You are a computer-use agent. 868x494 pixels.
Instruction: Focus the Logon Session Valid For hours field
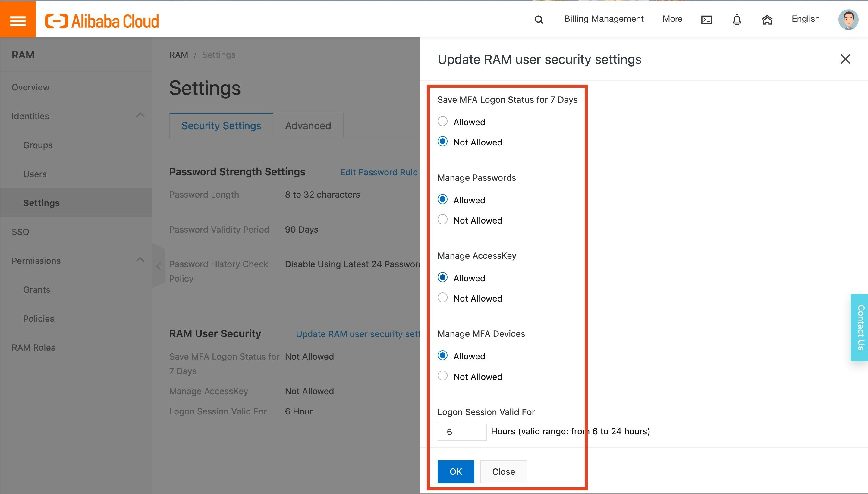(462, 432)
